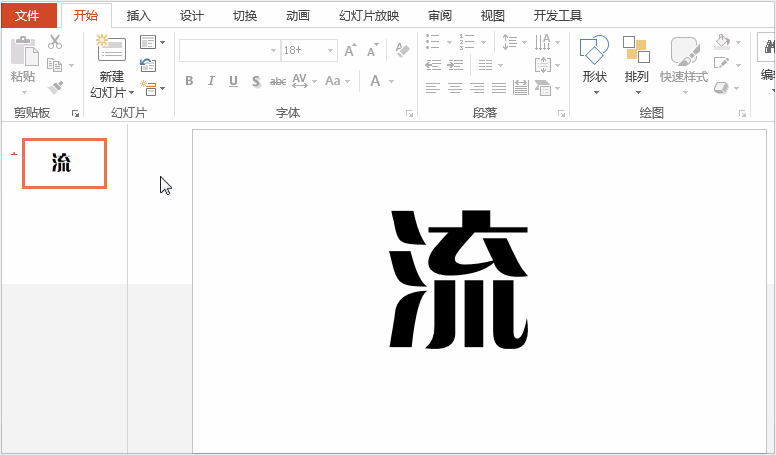This screenshot has width=776, height=455.
Task: Align text to the left
Action: point(433,88)
